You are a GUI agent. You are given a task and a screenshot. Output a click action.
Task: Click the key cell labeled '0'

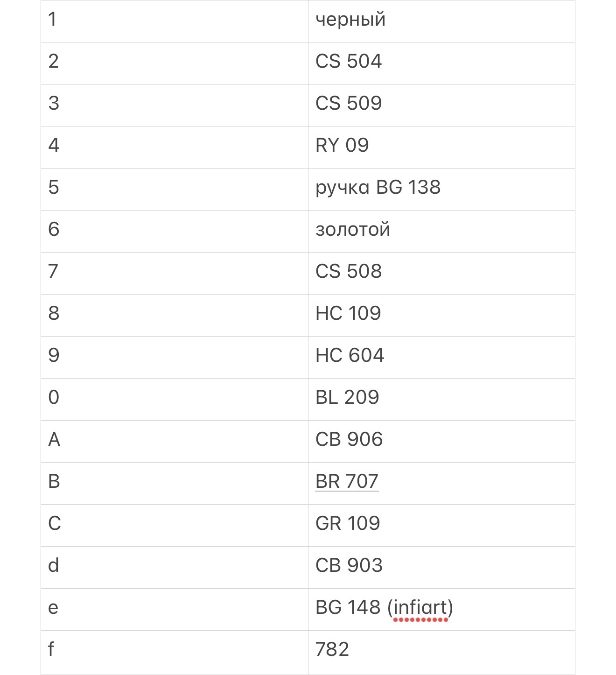click(175, 399)
